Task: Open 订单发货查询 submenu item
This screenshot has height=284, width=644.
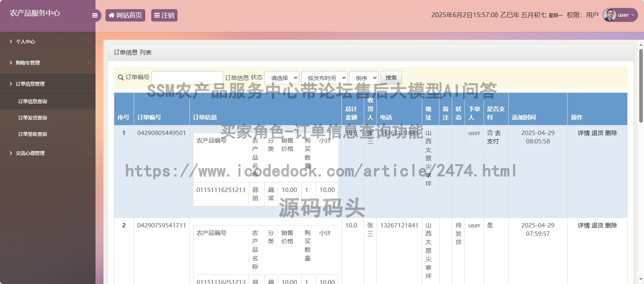Action: click(x=33, y=118)
